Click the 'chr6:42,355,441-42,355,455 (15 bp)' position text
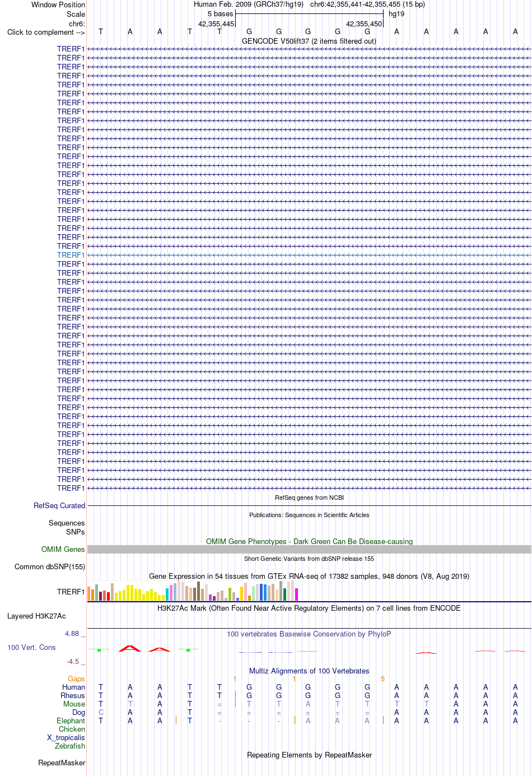This screenshot has width=532, height=776. [367, 4]
